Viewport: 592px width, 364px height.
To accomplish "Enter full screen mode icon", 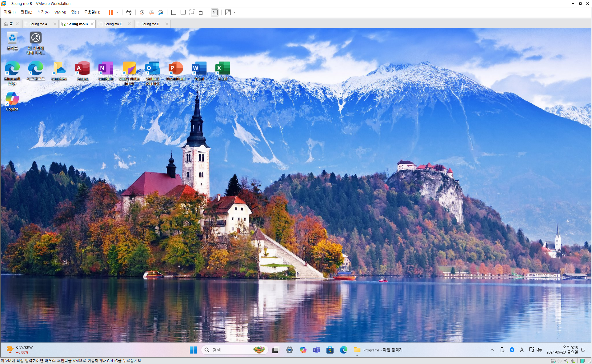I will click(x=192, y=12).
